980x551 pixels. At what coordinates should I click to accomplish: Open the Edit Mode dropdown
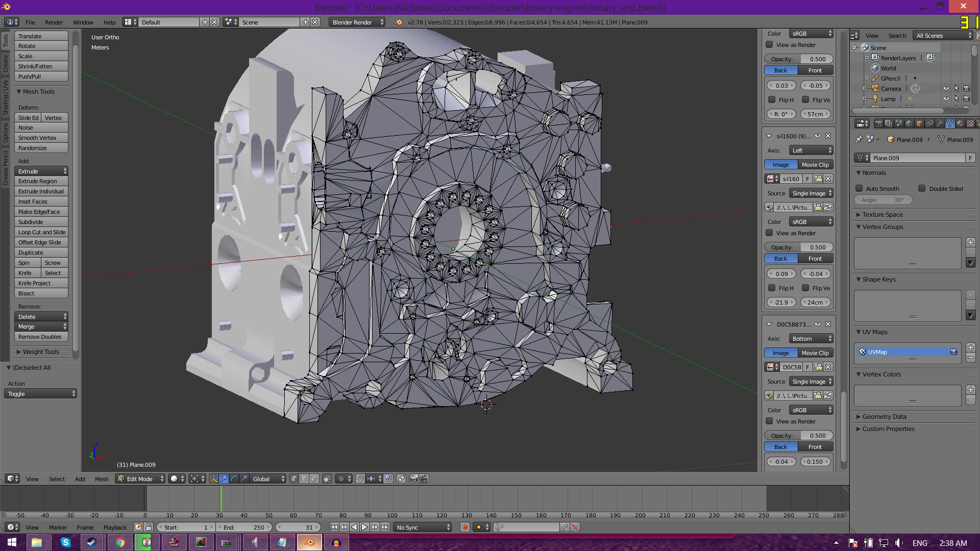pyautogui.click(x=140, y=479)
